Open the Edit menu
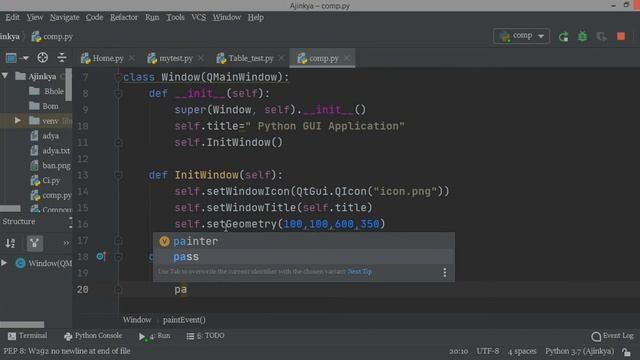Viewport: 640px width, 360px height. 12,17
